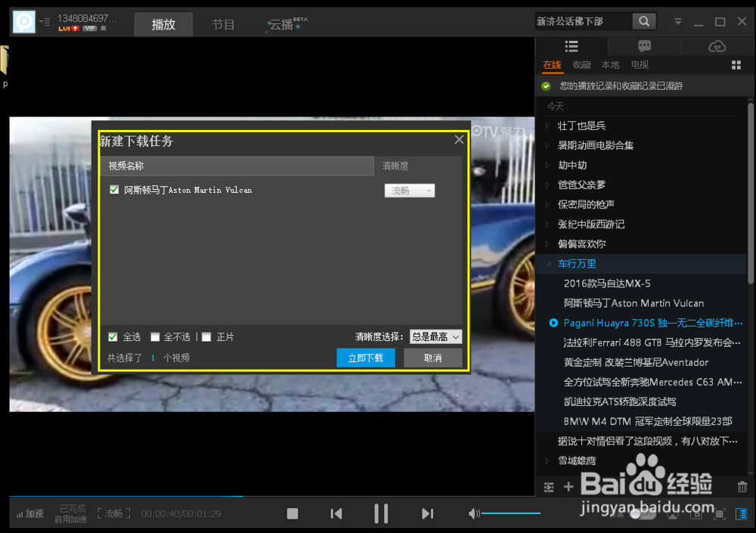
Task: Switch playlist to grid view icon
Action: click(736, 65)
